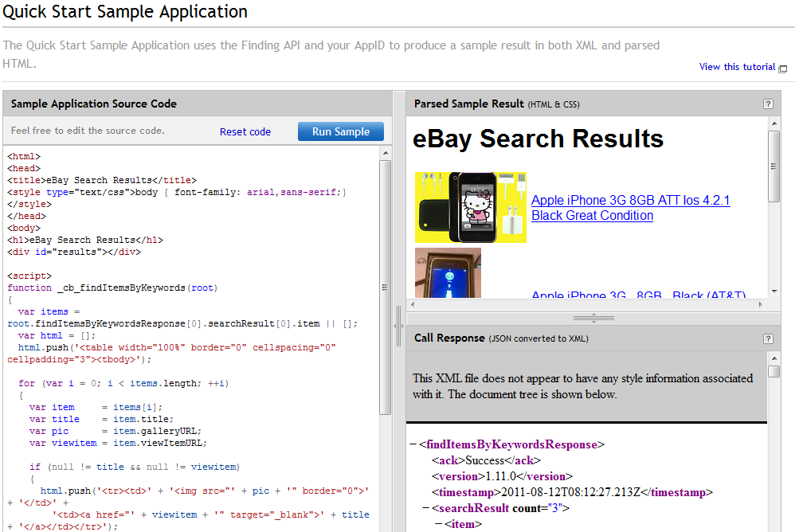Click the Hello Kitty iPhone product thumbnail
Viewport: 799px width, 532px height.
pyautogui.click(x=460, y=207)
